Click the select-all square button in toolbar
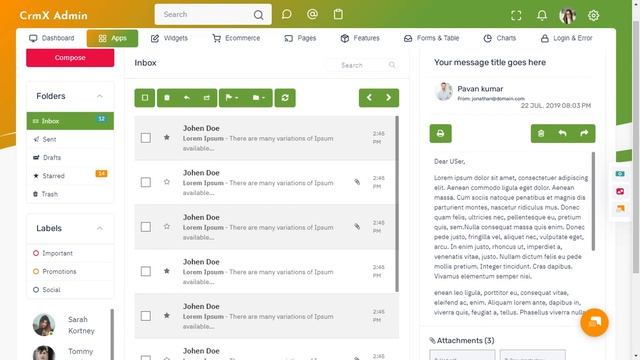640x360 pixels. [x=145, y=98]
